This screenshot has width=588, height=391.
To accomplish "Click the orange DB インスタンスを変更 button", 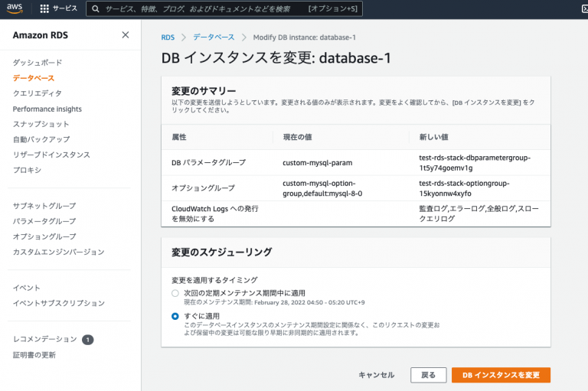I will 501,375.
